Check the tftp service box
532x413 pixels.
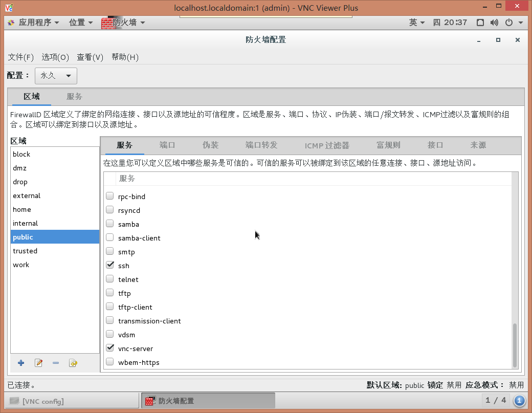coord(109,293)
